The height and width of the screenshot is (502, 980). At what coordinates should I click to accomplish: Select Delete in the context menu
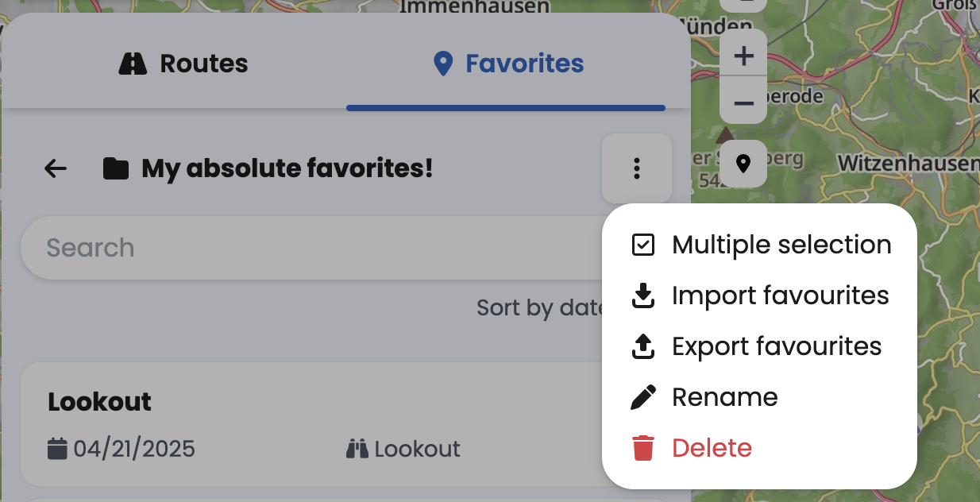point(712,448)
